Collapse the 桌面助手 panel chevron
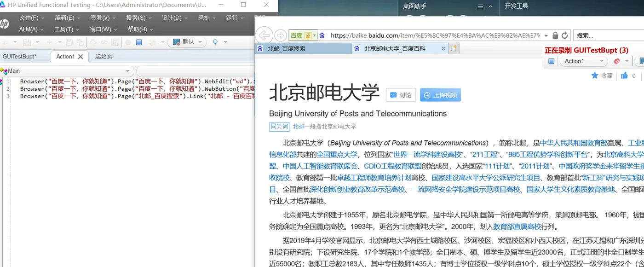 coord(490,6)
